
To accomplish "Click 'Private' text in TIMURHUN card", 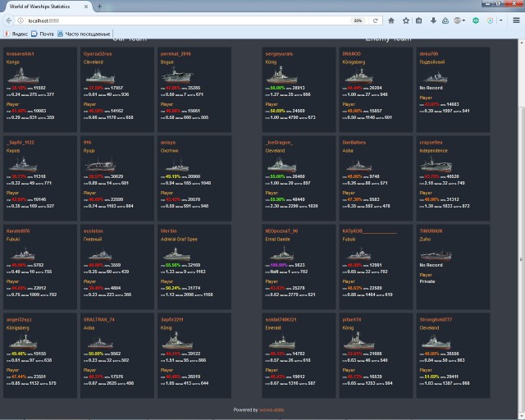I will pyautogui.click(x=427, y=281).
